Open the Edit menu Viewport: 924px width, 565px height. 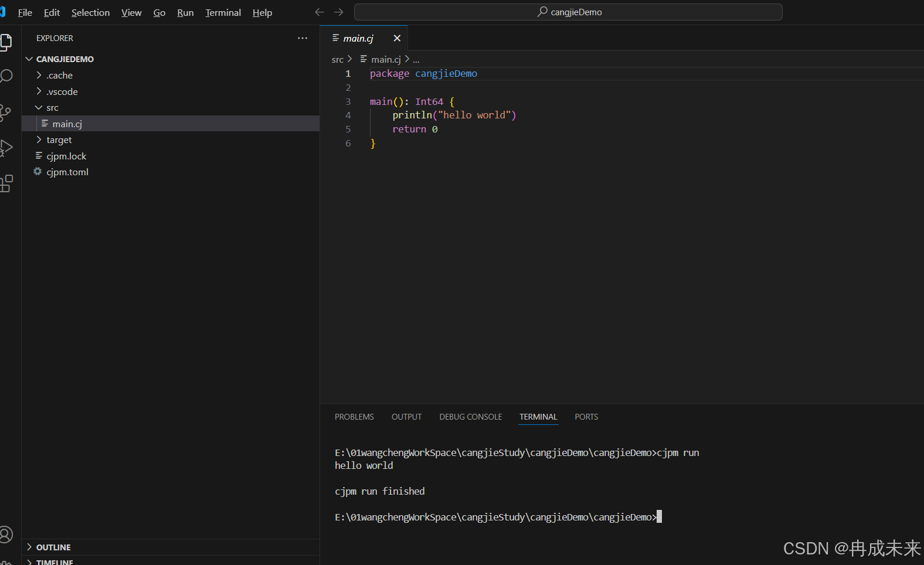52,12
